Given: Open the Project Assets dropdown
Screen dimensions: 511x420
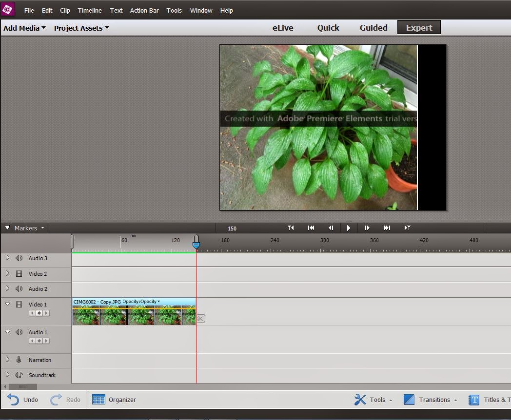Looking at the screenshot, I should point(81,28).
